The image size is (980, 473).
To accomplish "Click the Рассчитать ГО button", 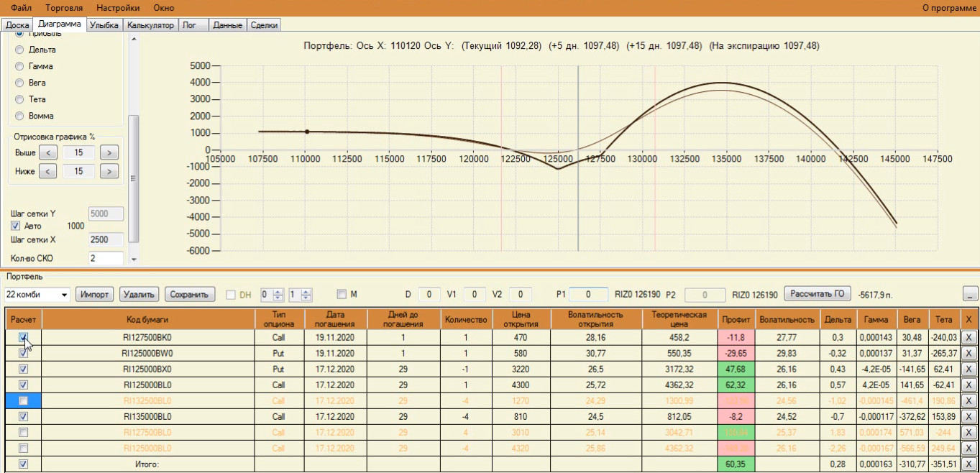I will click(x=817, y=293).
